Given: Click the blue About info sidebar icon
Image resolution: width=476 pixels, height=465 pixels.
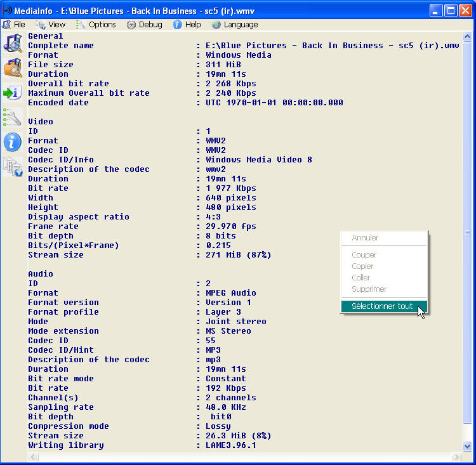Looking at the screenshot, I should (x=13, y=141).
